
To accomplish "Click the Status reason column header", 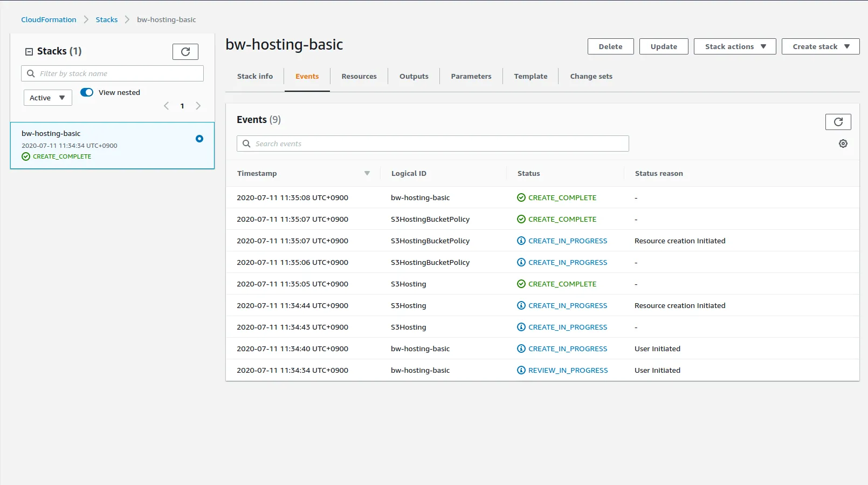I will click(659, 173).
